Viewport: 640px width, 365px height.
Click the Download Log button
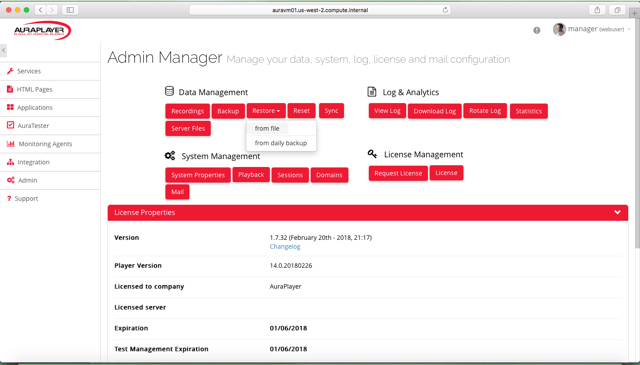tap(435, 111)
